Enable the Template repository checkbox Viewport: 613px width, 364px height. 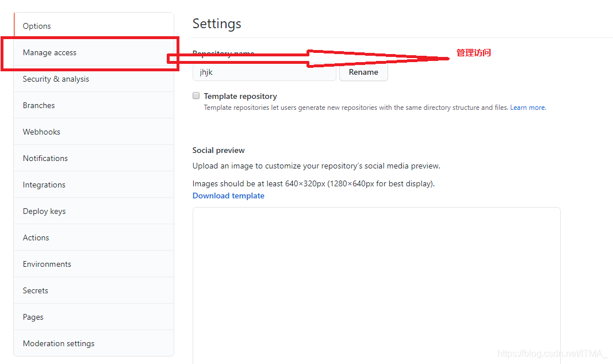click(x=196, y=96)
